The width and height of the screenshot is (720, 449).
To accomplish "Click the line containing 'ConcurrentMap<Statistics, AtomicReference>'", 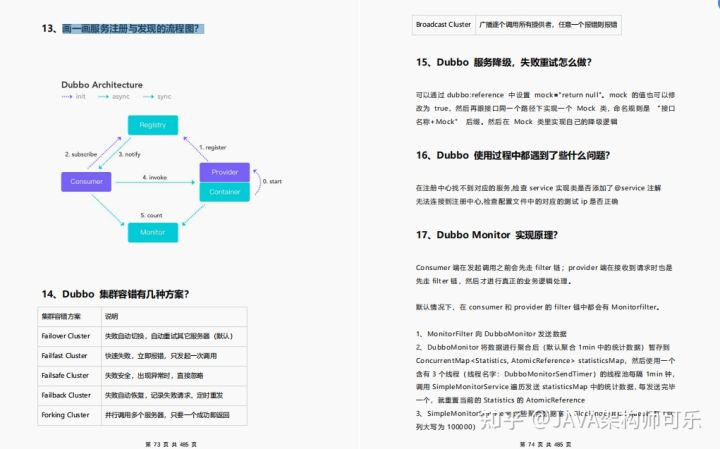I will [545, 360].
